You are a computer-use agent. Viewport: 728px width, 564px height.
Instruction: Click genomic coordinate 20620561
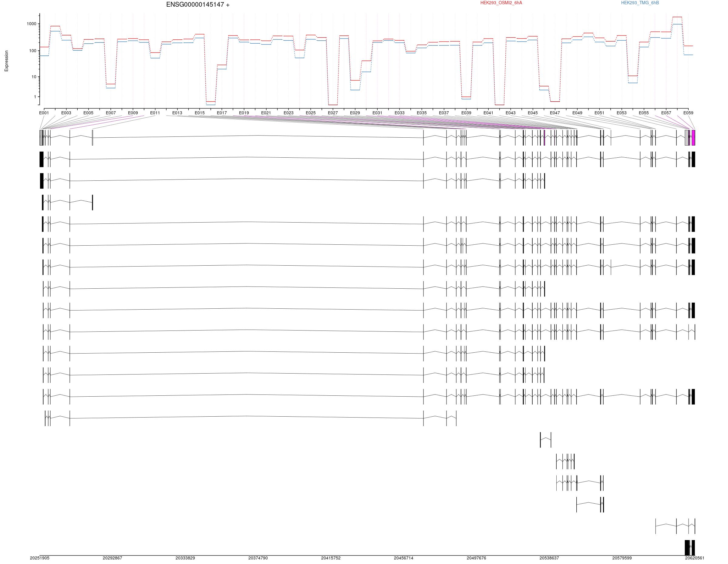695,558
